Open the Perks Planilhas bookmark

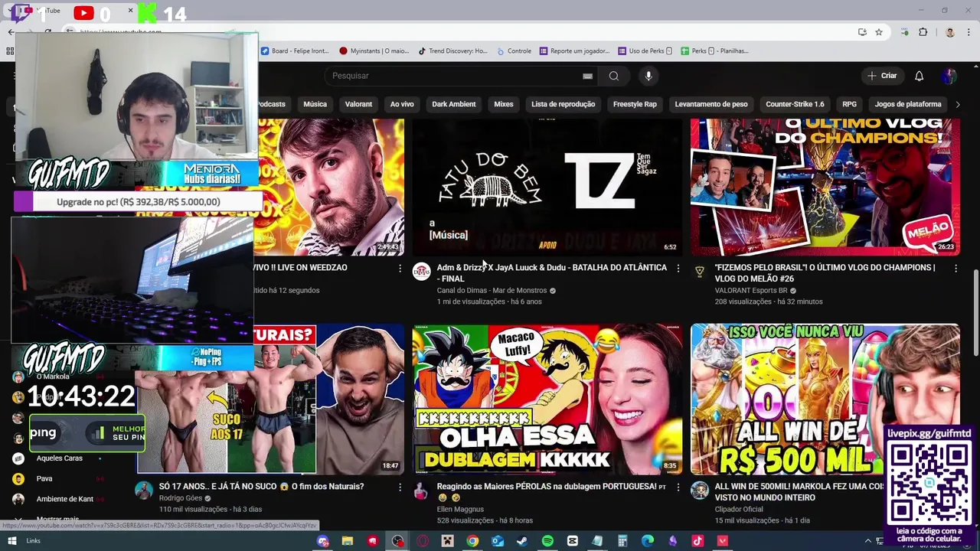pyautogui.click(x=714, y=51)
